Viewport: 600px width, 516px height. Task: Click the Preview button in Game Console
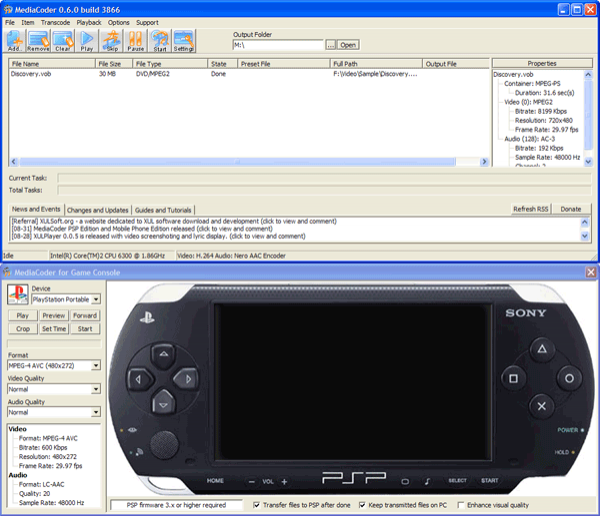coord(54,315)
